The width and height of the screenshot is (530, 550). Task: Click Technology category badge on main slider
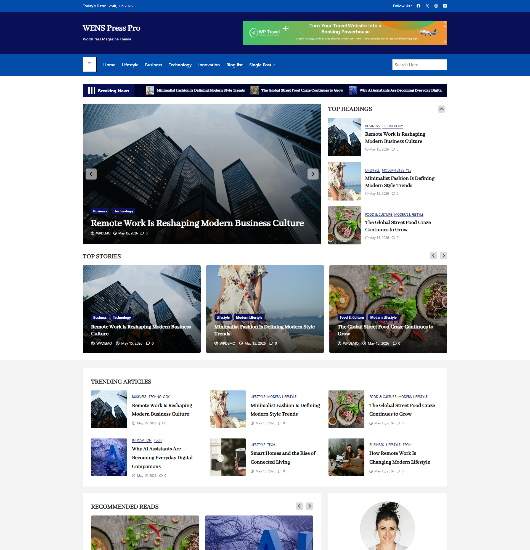tap(123, 211)
